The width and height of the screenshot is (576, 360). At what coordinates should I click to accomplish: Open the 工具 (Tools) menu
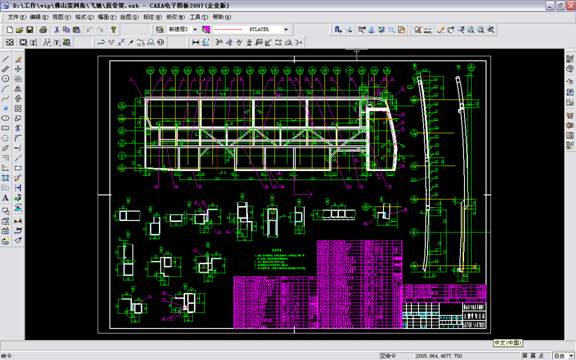pos(199,17)
